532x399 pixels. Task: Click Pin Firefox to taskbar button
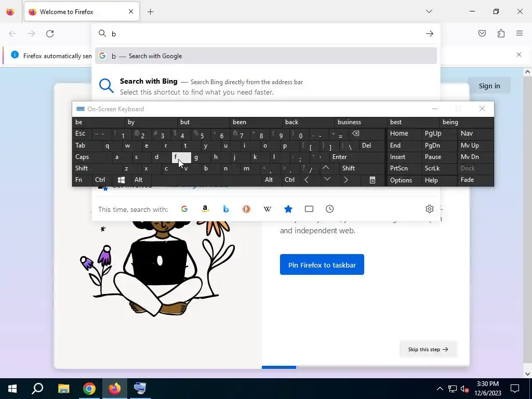[322, 264]
